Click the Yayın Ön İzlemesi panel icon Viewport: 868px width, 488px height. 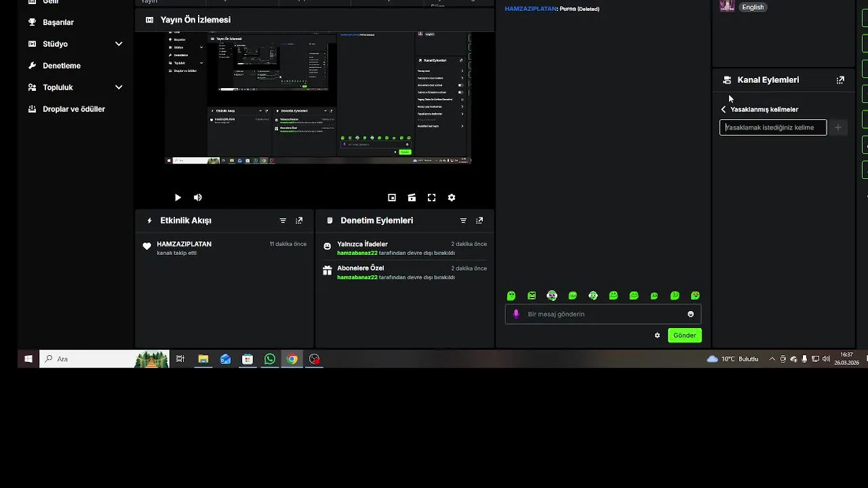point(150,20)
